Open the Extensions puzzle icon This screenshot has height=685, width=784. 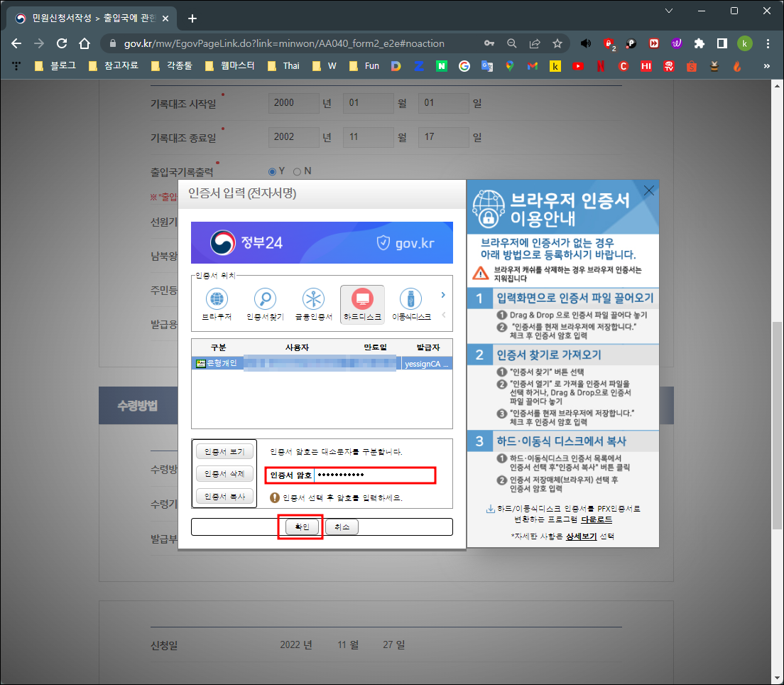(699, 43)
